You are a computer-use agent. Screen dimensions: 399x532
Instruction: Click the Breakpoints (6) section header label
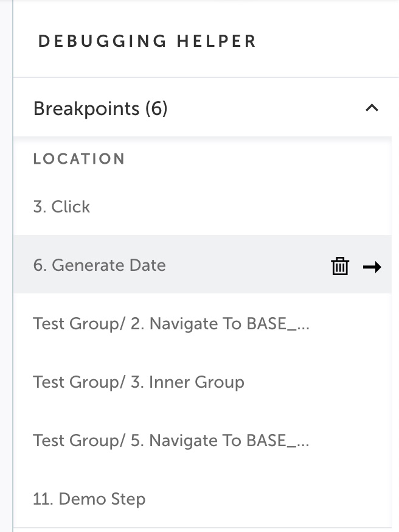(100, 108)
